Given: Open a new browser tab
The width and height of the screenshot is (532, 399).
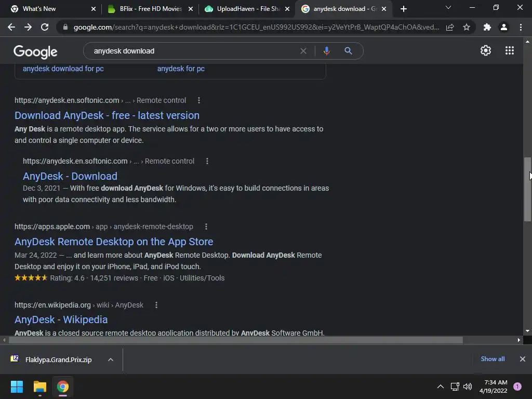Looking at the screenshot, I should [403, 9].
